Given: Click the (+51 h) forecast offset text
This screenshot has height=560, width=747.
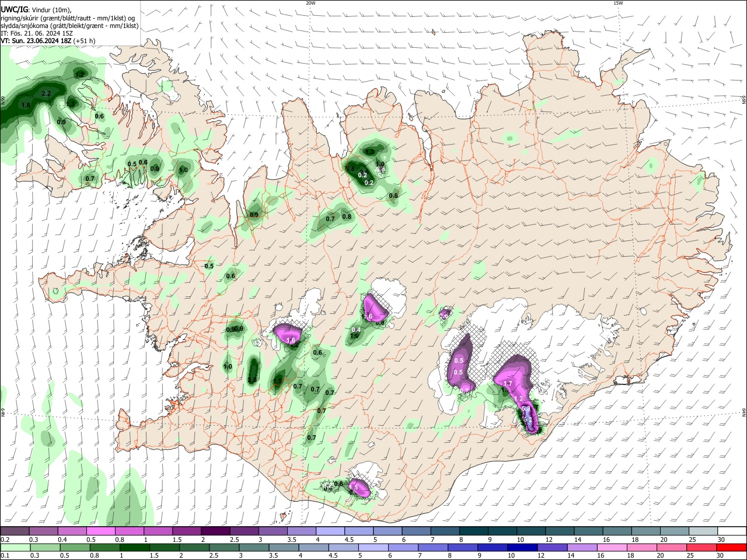Looking at the screenshot, I should click(x=85, y=41).
